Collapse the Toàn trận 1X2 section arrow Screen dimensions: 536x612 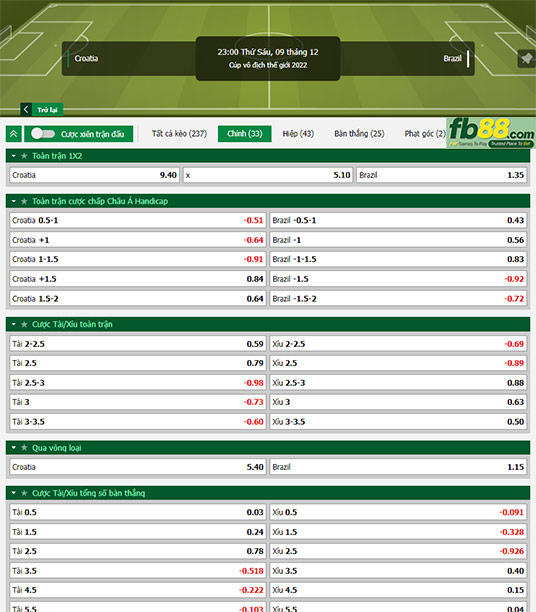click(14, 156)
